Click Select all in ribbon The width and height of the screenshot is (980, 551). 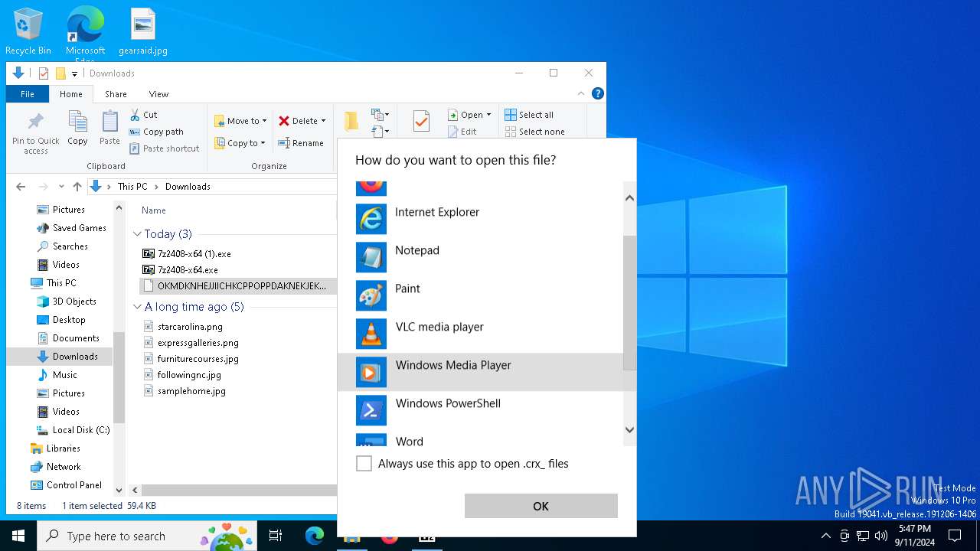(528, 115)
